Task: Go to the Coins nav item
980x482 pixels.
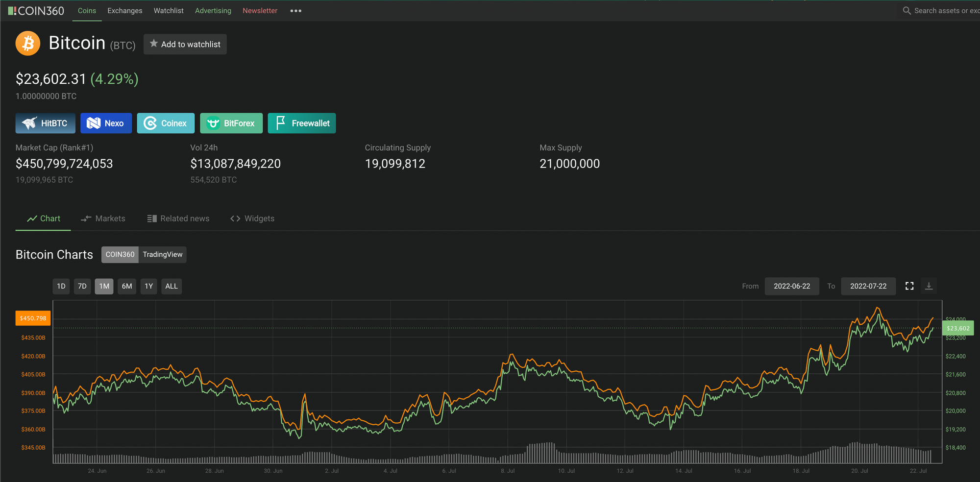Action: pos(87,11)
